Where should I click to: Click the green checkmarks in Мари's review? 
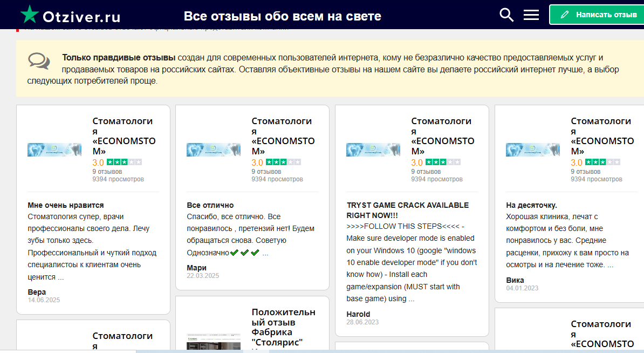(x=244, y=253)
